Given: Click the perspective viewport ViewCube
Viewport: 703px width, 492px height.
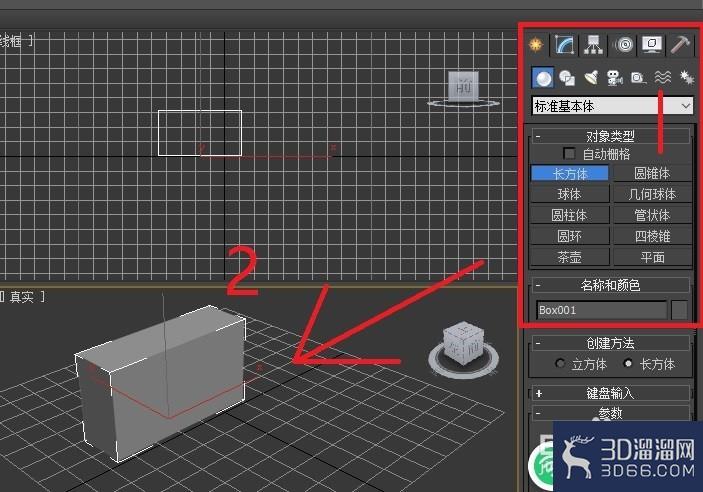Looking at the screenshot, I should coord(464,345).
